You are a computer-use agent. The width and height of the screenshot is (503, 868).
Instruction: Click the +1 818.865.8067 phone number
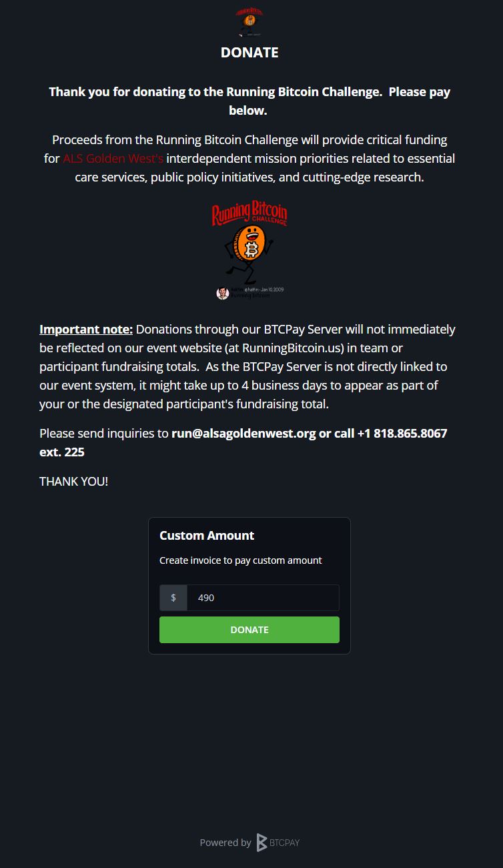point(402,434)
